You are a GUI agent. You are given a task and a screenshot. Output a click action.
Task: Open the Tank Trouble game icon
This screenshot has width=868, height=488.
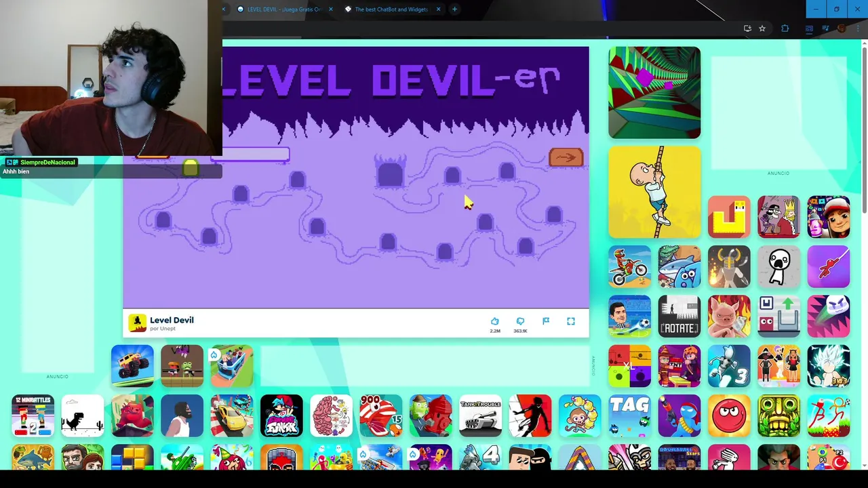click(x=480, y=415)
